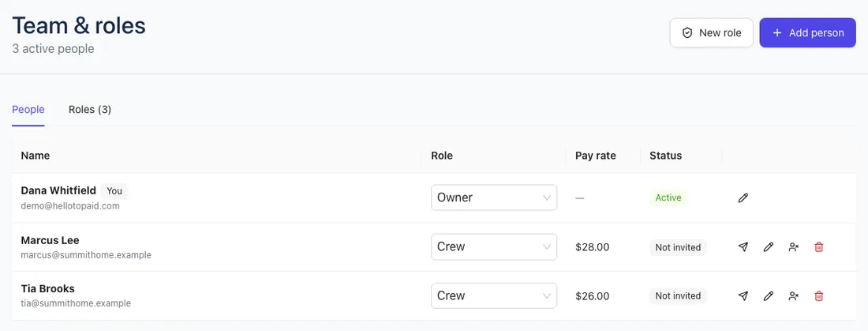Viewport: 868px width, 331px height.
Task: Edit Dana Whitfield's pencil icon
Action: [743, 198]
